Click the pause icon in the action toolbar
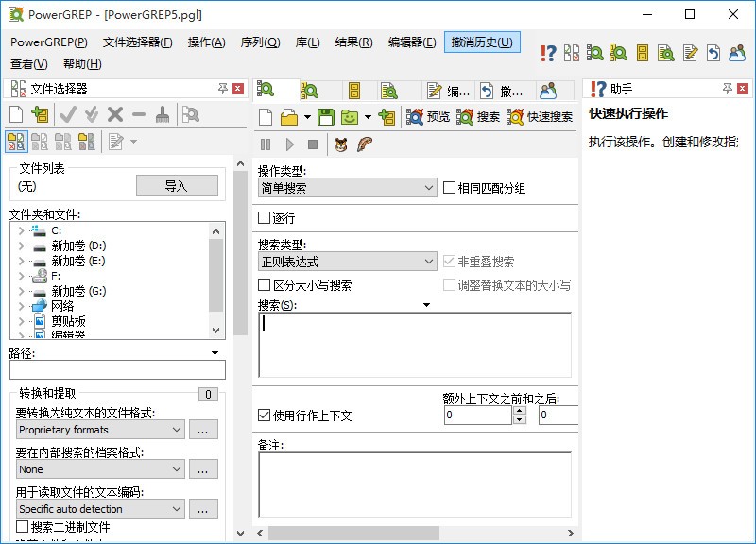 [x=266, y=144]
